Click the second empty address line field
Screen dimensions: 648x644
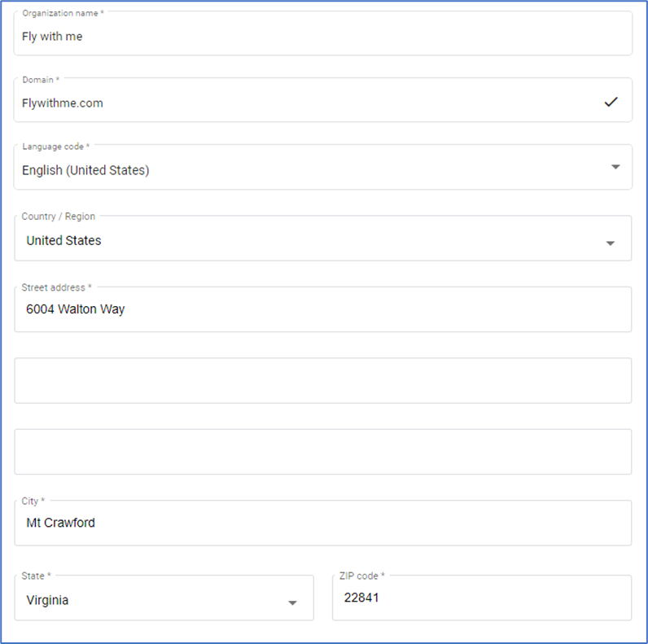(322, 380)
